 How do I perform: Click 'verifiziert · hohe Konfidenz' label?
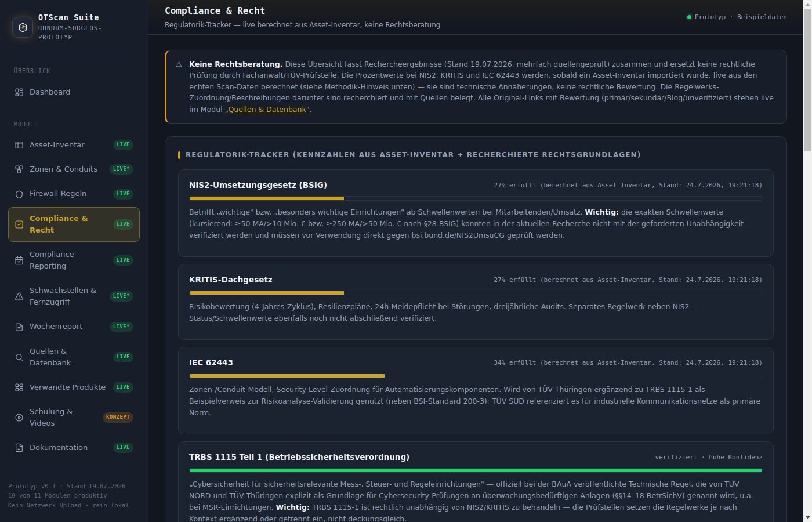tap(709, 457)
